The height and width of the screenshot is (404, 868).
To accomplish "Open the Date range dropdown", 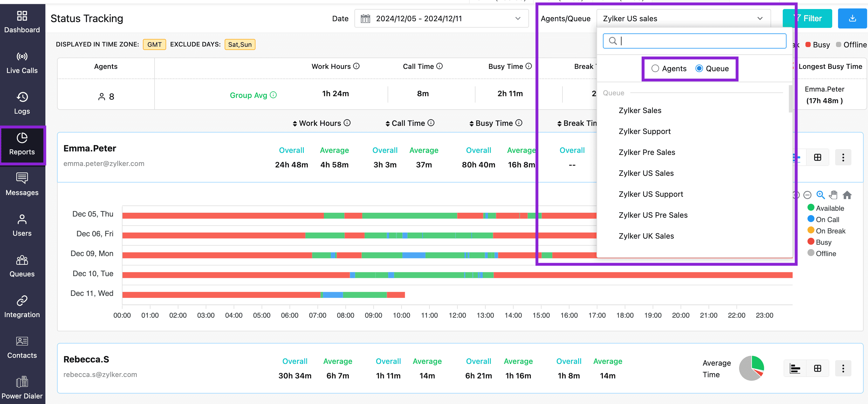I will pos(441,19).
